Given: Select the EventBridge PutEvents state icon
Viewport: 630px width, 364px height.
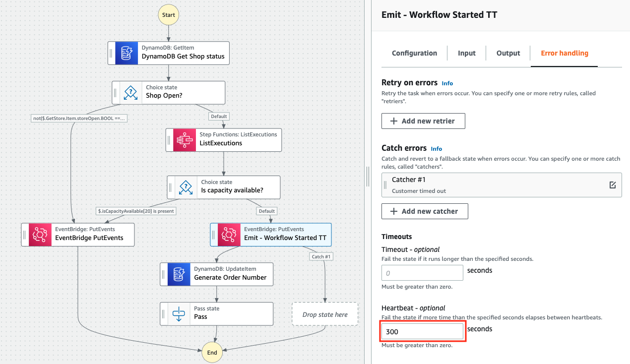Looking at the screenshot, I should pos(40,234).
